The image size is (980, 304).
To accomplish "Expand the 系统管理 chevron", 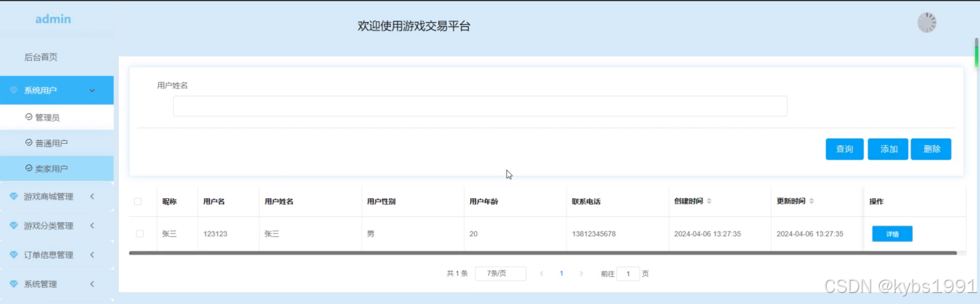I will tap(92, 283).
